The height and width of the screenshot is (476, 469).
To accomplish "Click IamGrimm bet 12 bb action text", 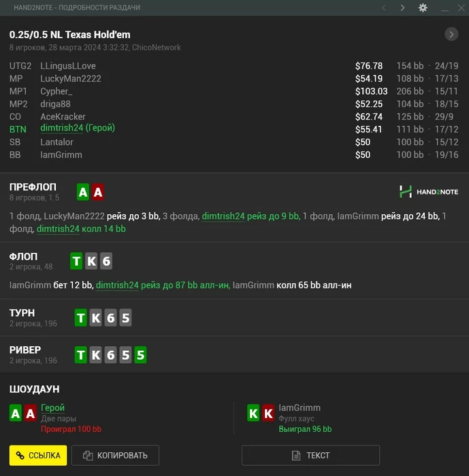I will point(51,286).
